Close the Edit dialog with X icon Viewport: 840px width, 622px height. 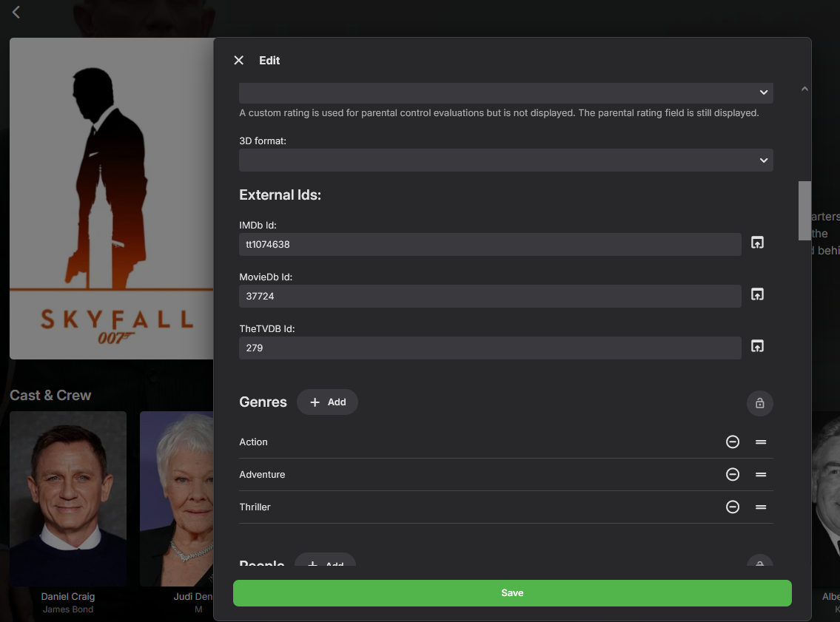238,61
